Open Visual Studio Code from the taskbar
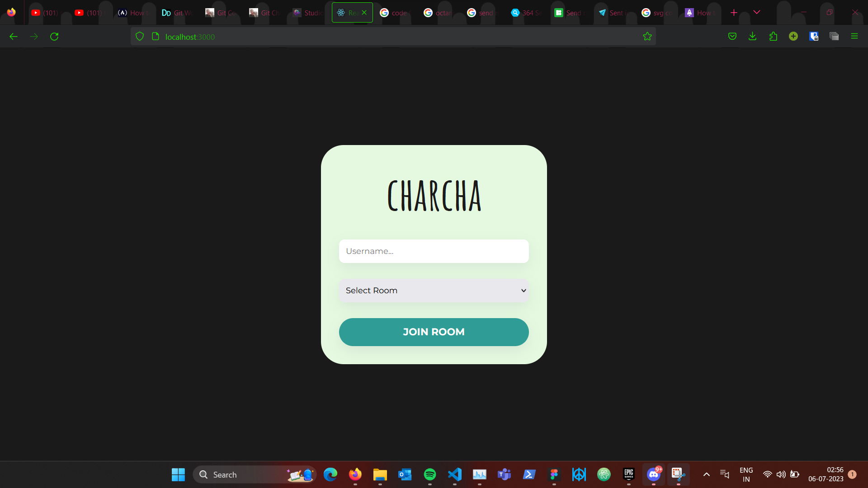The width and height of the screenshot is (868, 488). click(x=455, y=474)
